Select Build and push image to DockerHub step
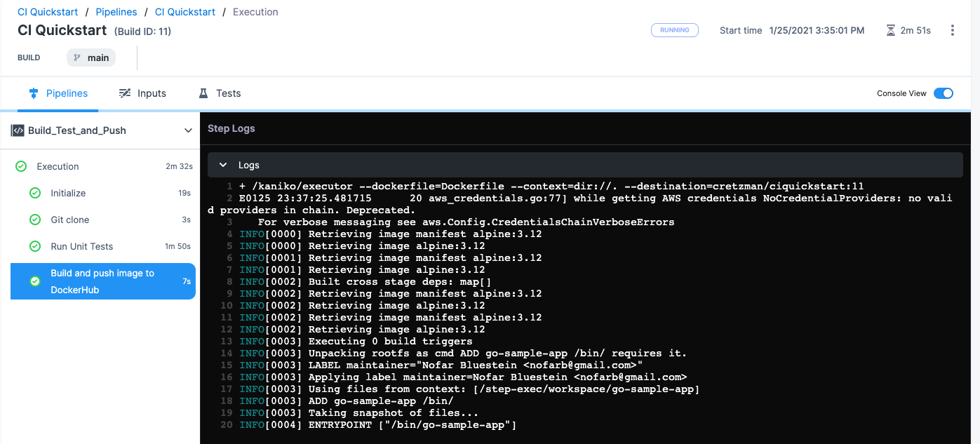The image size is (980, 444). (102, 281)
